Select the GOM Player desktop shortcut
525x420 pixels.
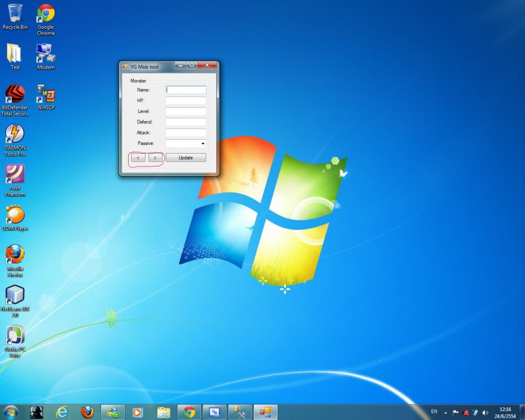point(15,218)
